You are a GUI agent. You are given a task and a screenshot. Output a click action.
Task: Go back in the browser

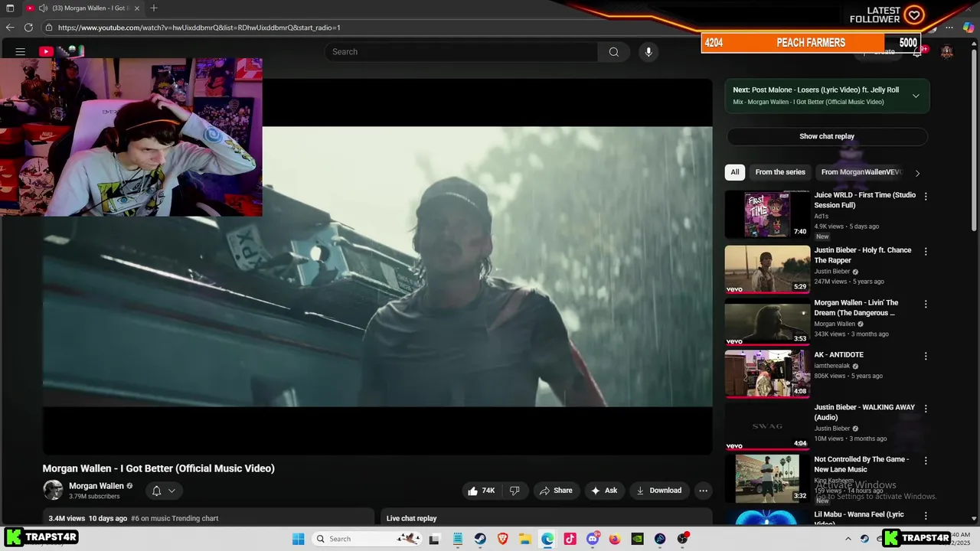(10, 28)
